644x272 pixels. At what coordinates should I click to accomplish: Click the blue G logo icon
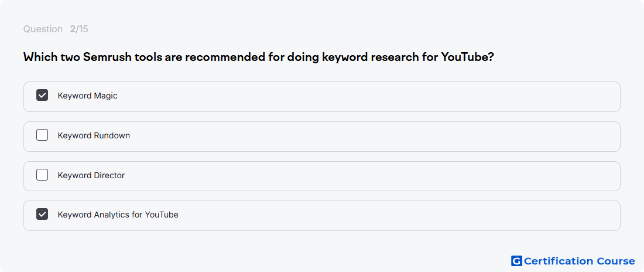click(x=516, y=261)
